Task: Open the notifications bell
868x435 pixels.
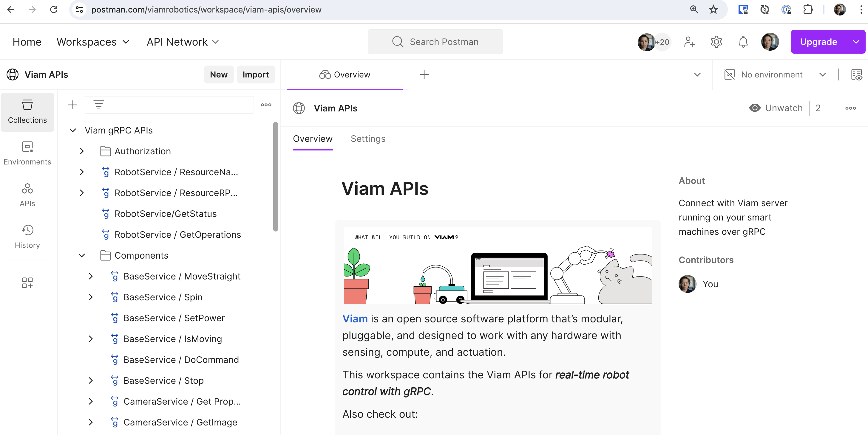Action: pos(743,42)
